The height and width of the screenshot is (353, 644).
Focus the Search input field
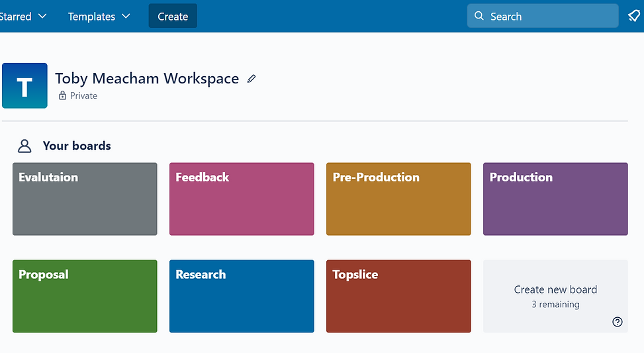[x=543, y=16]
